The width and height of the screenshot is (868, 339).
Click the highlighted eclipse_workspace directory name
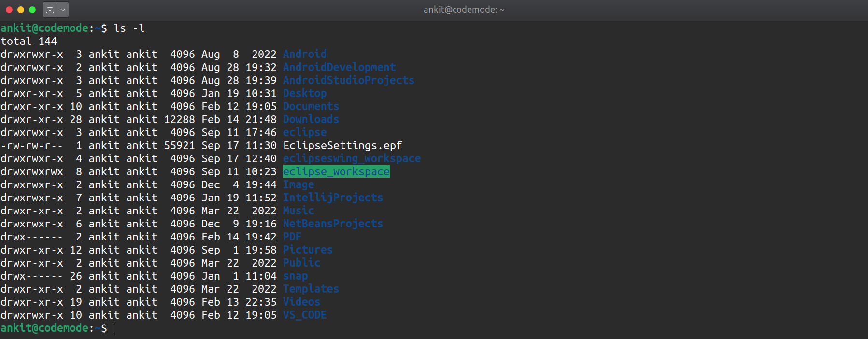coord(336,172)
